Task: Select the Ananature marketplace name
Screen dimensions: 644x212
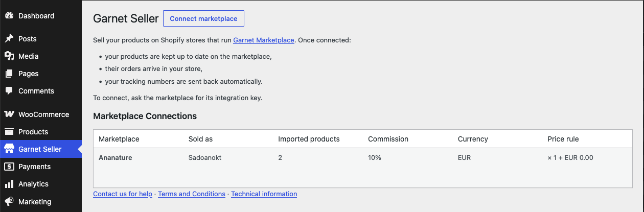Action: (x=115, y=158)
